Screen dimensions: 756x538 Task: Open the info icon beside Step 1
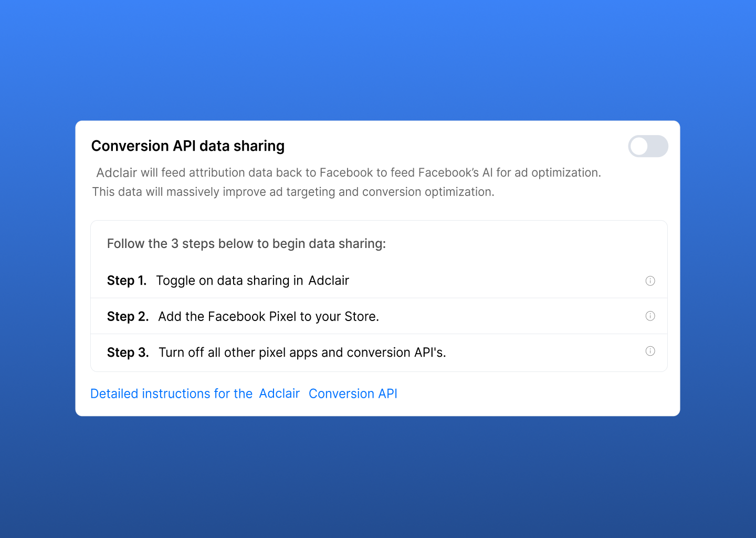pos(650,281)
